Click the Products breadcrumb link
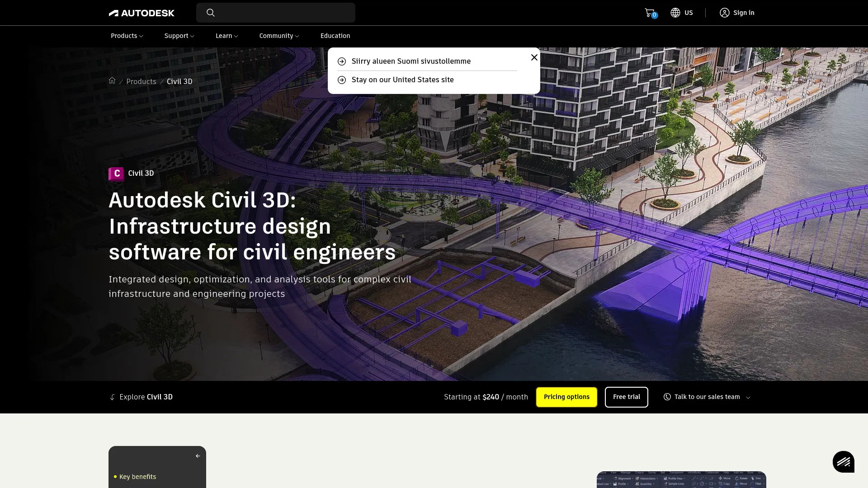Viewport: 868px width, 488px height. pos(141,81)
